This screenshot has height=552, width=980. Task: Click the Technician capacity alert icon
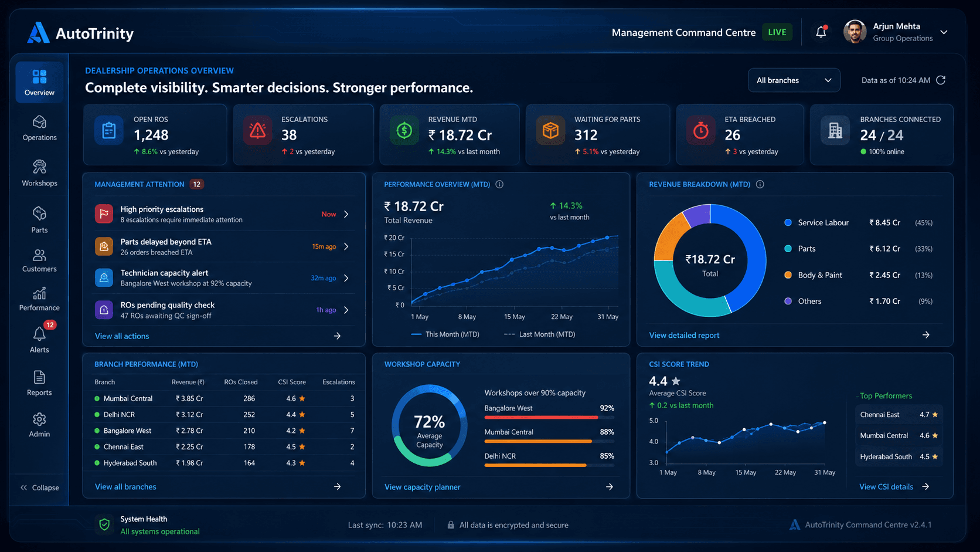[x=104, y=277]
